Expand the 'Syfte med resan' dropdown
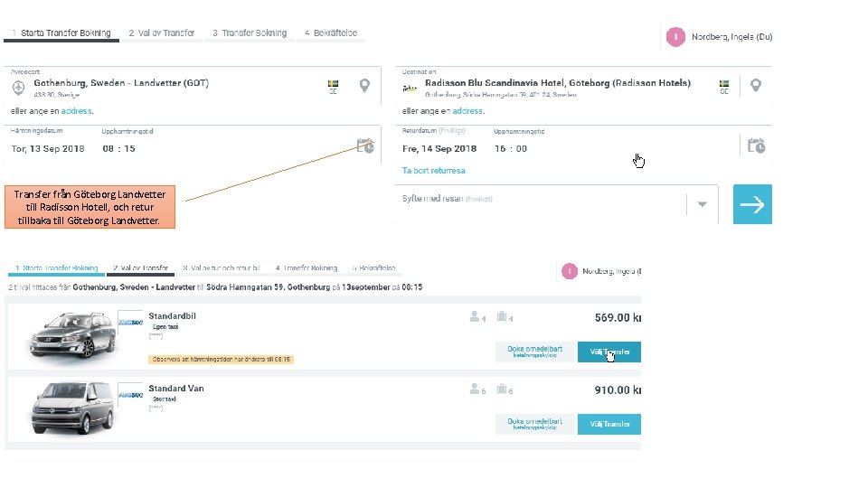868x488 pixels. (702, 204)
